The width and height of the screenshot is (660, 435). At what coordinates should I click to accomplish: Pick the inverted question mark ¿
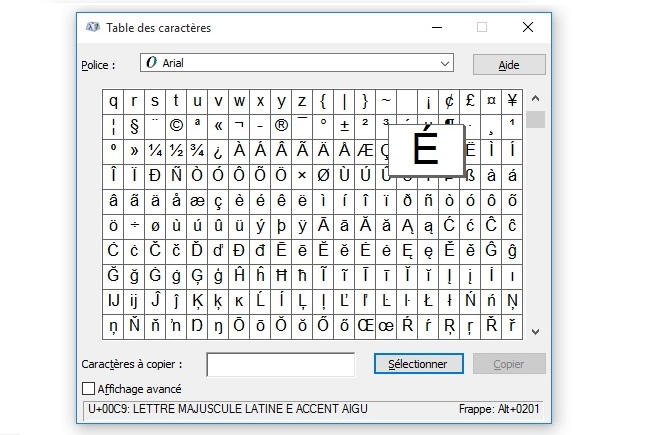coord(218,150)
